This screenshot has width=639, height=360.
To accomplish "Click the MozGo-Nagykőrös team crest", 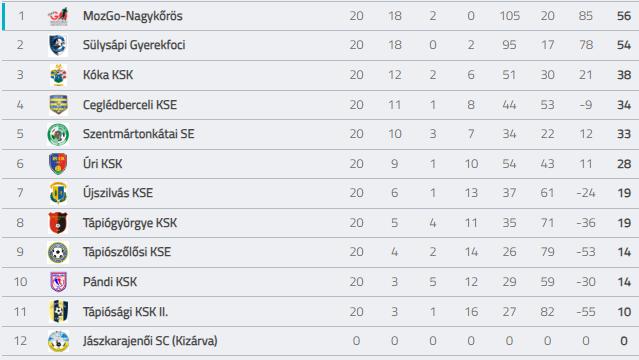I will [58, 16].
